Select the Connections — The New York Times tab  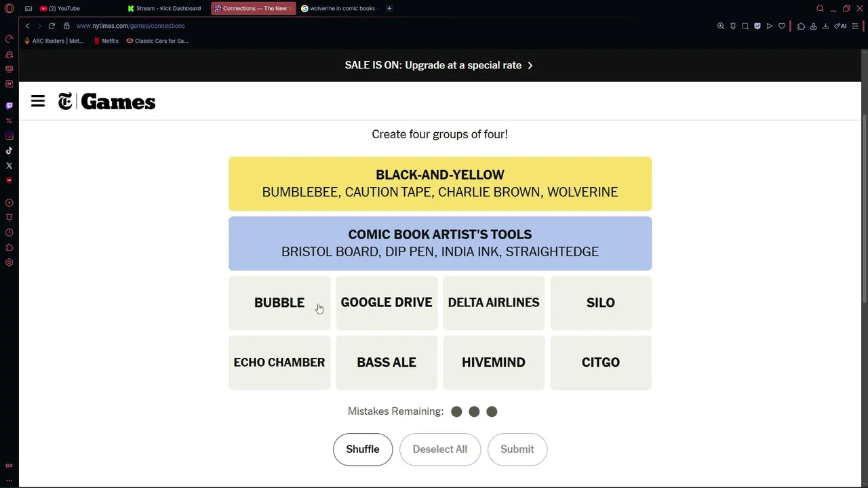point(254,8)
